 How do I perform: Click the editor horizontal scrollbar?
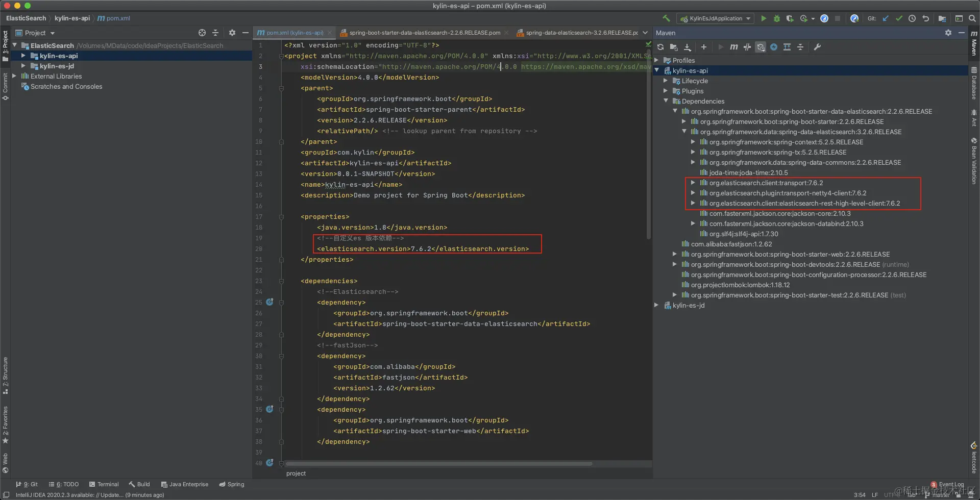(x=439, y=464)
